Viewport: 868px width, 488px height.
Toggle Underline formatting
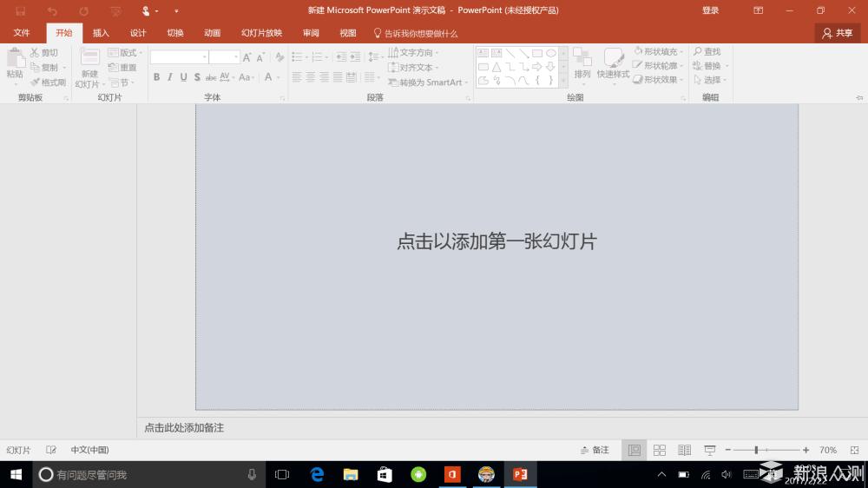click(x=183, y=77)
